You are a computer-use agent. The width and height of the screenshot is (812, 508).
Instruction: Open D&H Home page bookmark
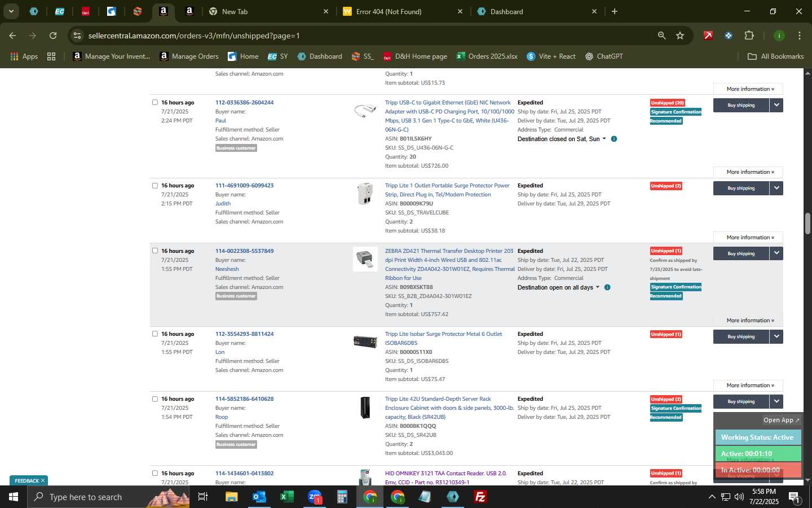(415, 56)
